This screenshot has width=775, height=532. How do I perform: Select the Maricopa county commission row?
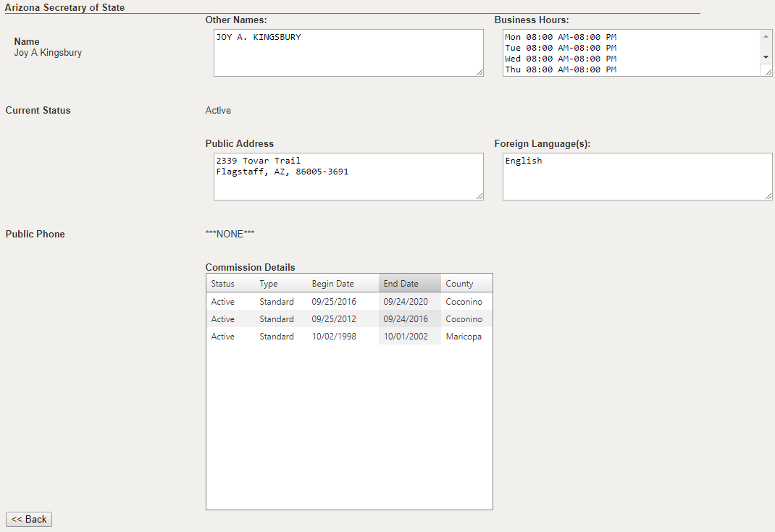[x=349, y=337]
